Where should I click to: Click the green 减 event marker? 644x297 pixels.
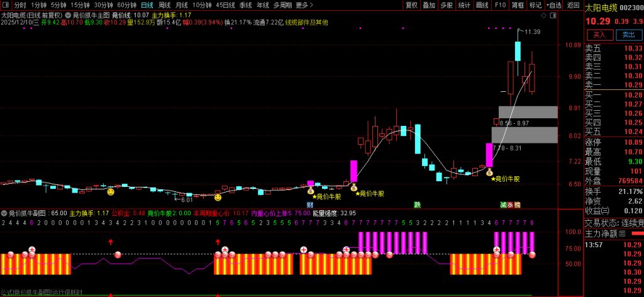tap(502, 205)
